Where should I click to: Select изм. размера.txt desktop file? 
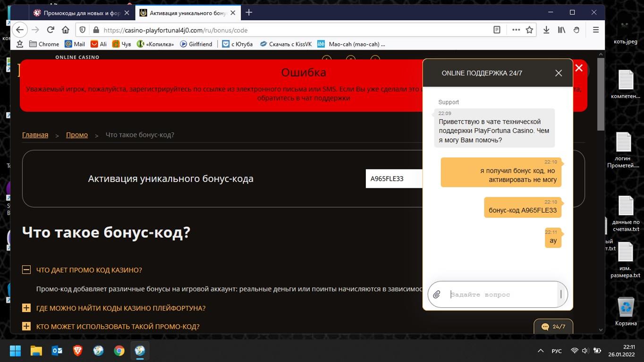point(626,261)
